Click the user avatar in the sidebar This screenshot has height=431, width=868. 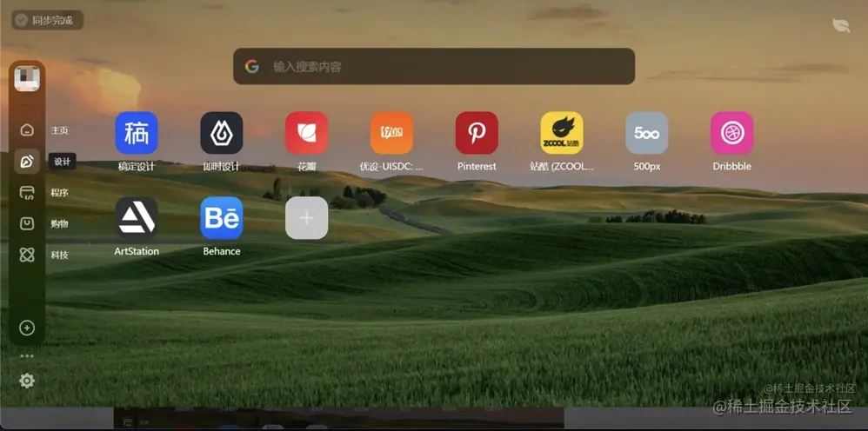tap(27, 78)
